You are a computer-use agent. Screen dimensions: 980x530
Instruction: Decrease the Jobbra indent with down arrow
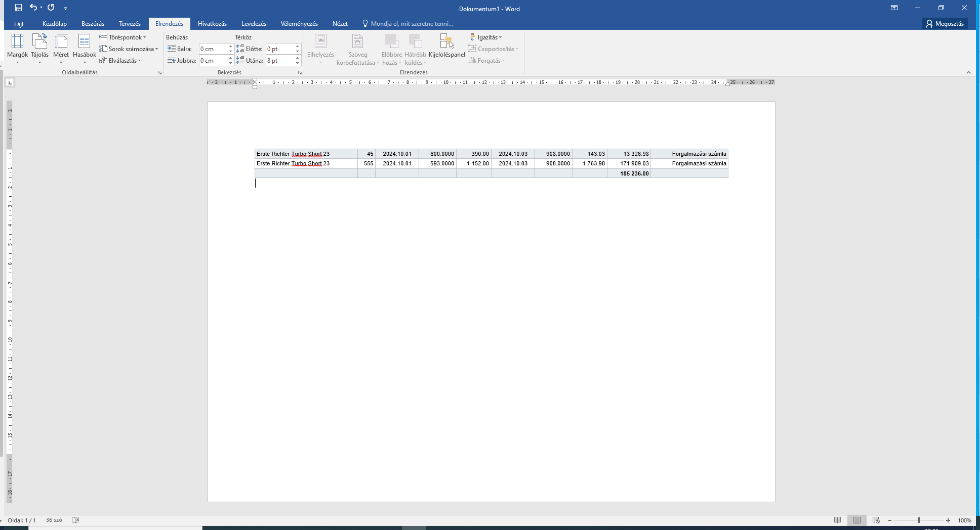coord(230,63)
